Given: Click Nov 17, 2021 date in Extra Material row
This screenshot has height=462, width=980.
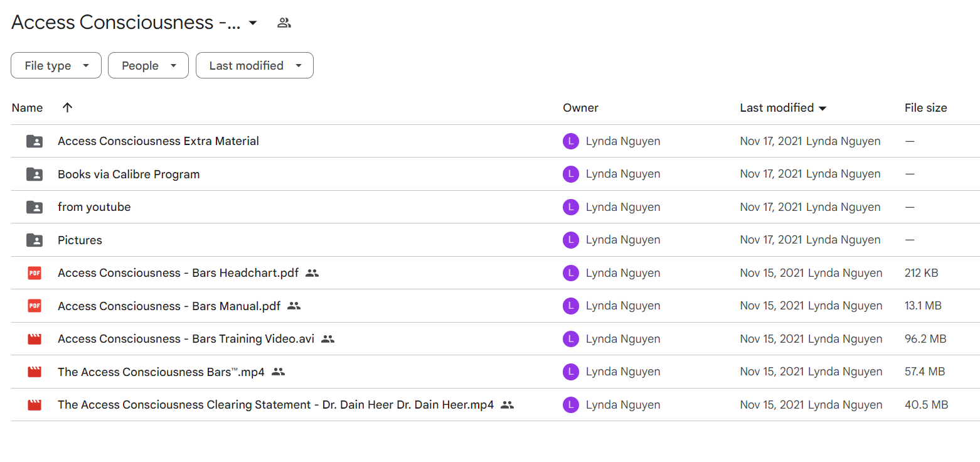Looking at the screenshot, I should (x=771, y=141).
